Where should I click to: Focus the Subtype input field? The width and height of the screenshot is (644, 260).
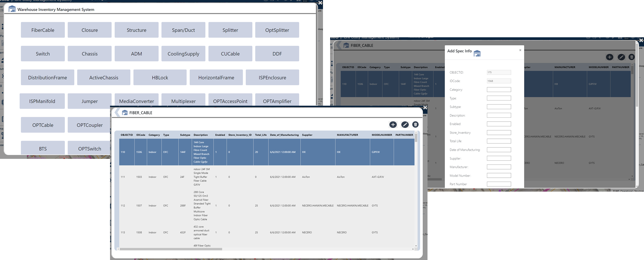tap(499, 107)
